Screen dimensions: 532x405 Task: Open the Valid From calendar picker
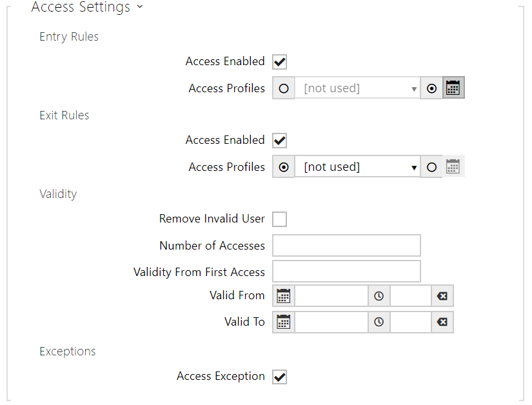click(x=284, y=296)
